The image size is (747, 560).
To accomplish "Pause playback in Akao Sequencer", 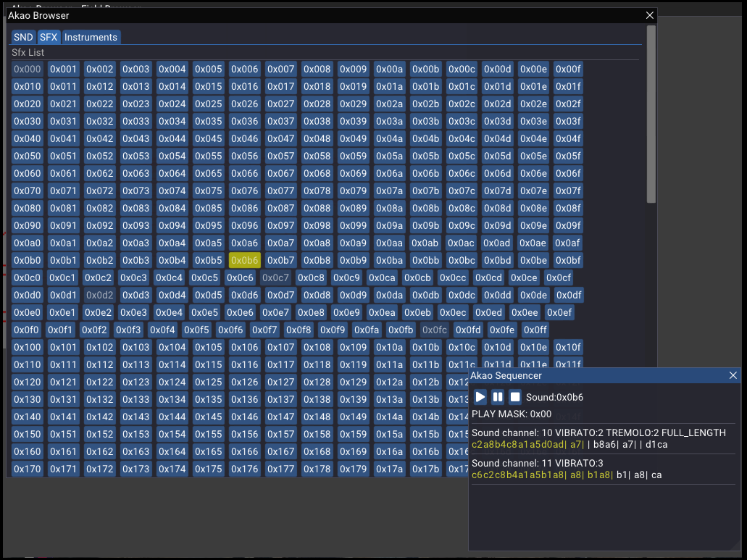I will pyautogui.click(x=498, y=397).
